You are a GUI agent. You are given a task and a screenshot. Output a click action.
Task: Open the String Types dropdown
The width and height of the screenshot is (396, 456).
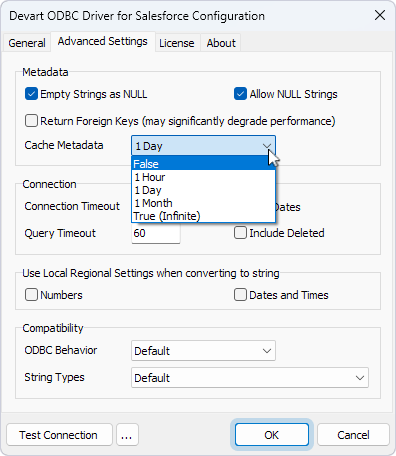click(x=250, y=377)
